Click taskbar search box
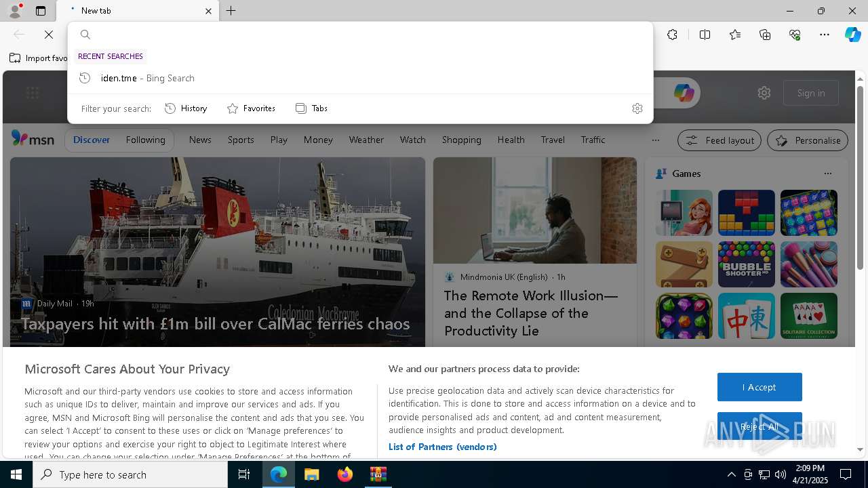Viewport: 868px width, 488px height. click(x=130, y=474)
